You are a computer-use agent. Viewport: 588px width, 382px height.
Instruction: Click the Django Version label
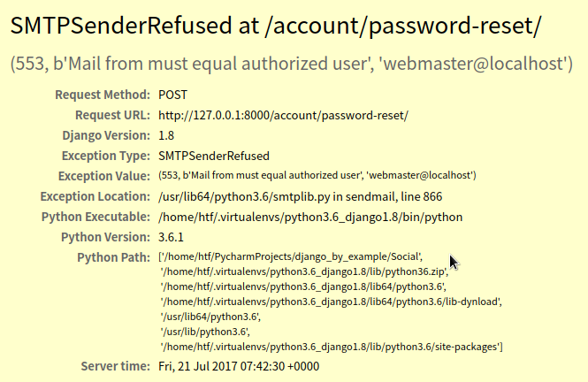tap(106, 135)
